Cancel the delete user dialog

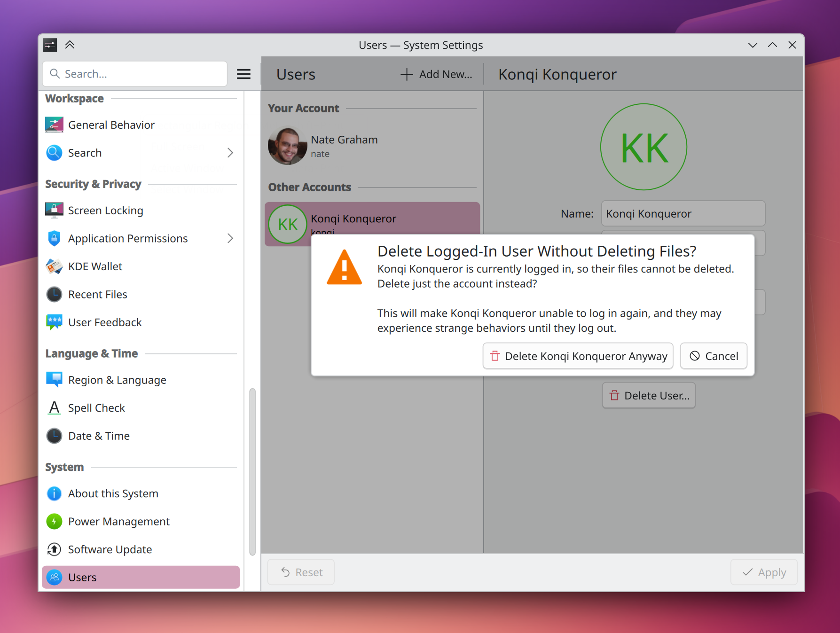714,356
